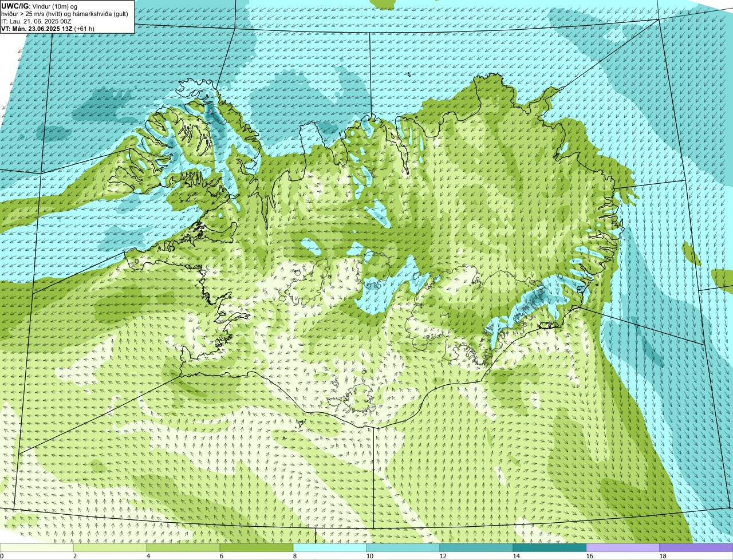Click the 6–8 m/s olive green legend swatch
This screenshot has height=560, width=733.
[257, 547]
